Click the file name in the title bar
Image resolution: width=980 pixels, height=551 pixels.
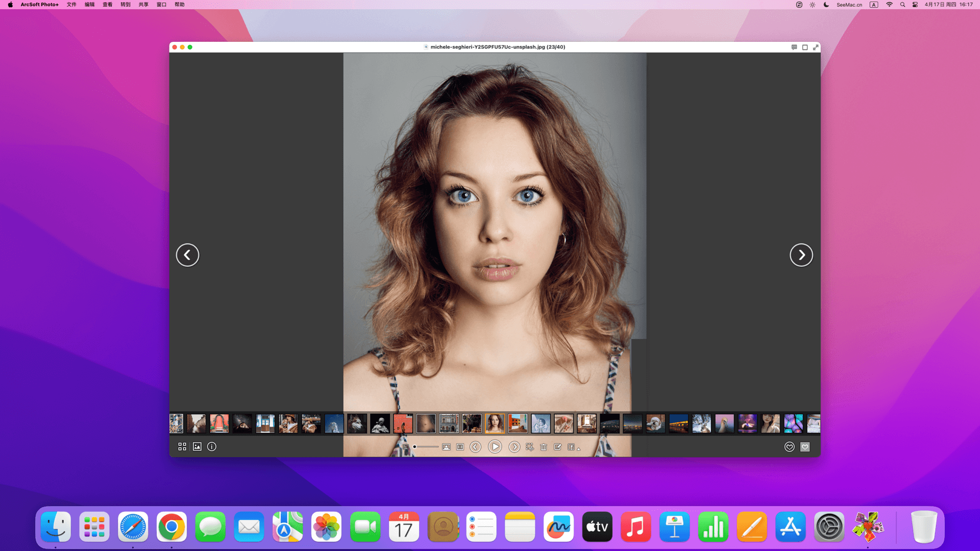click(x=498, y=47)
